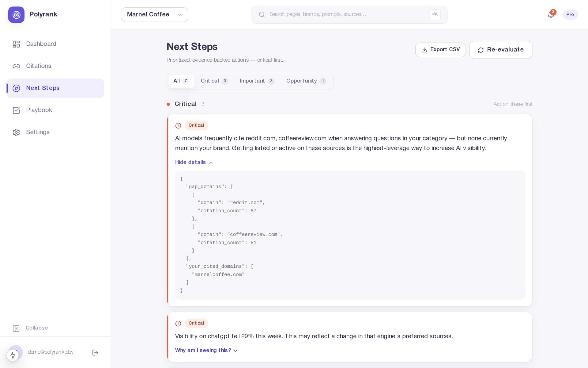Click the magnifying glass search icon
The image size is (588, 368).
coord(262,15)
